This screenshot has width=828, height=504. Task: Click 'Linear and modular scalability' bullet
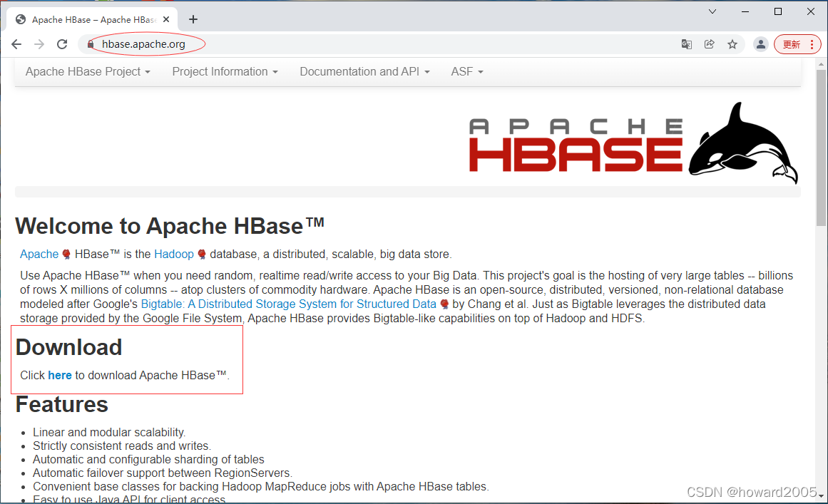coord(109,432)
